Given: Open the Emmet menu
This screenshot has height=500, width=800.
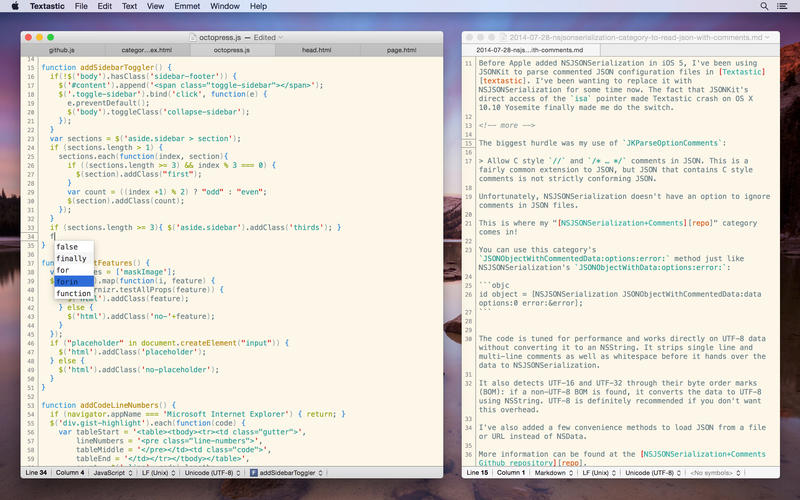Looking at the screenshot, I should click(187, 6).
